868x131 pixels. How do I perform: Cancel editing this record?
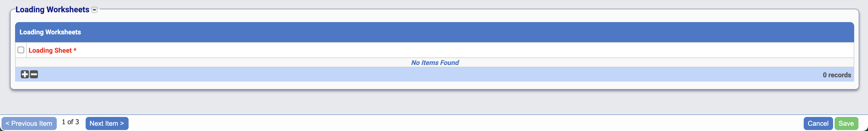click(818, 123)
